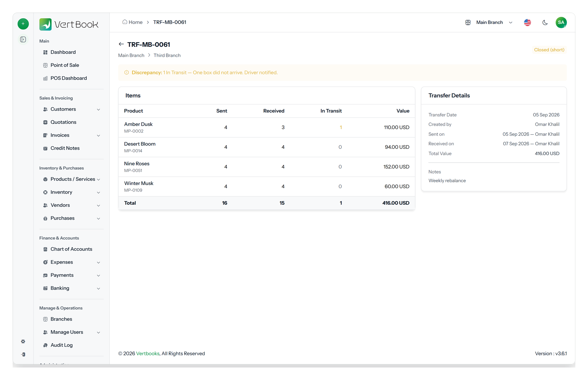The width and height of the screenshot is (588, 377).
Task: Click the Third Branch destination label
Action: [167, 56]
